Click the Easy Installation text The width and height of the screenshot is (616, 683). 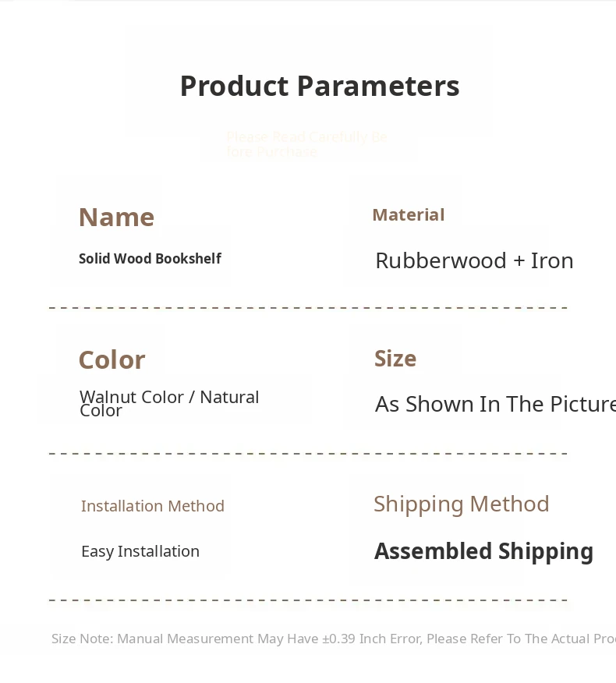tap(140, 551)
